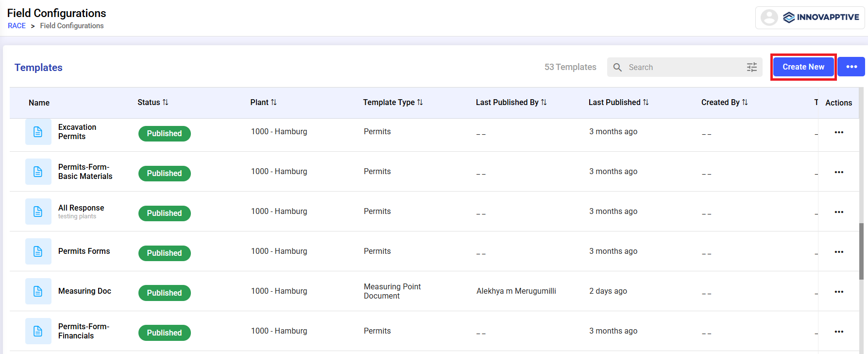The width and height of the screenshot is (868, 354).
Task: Click the user profile avatar icon
Action: pos(769,18)
